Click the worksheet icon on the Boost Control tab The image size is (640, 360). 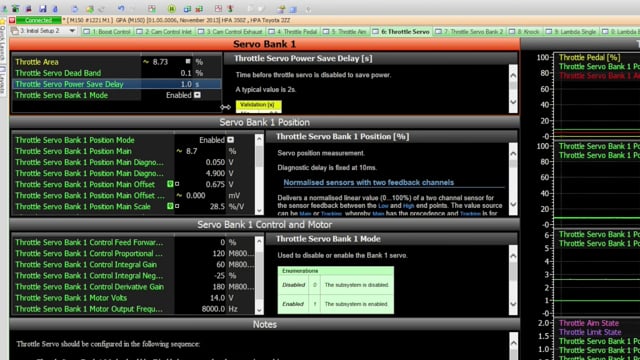(x=86, y=31)
